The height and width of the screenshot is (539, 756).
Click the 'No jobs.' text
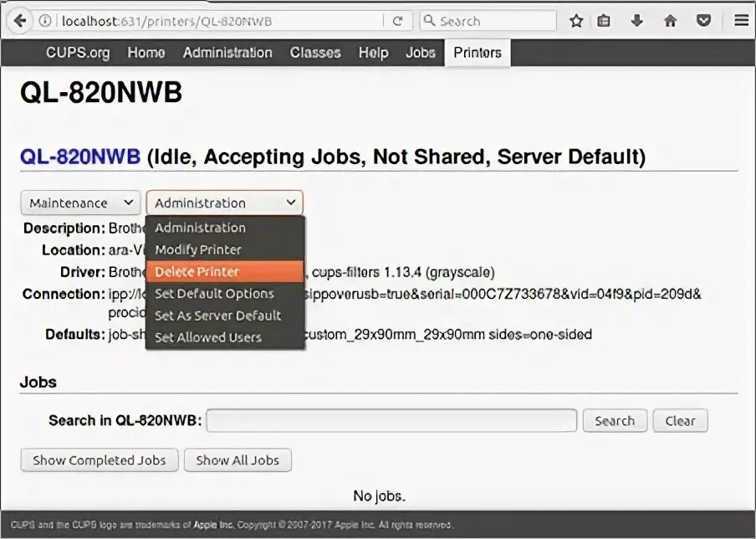379,496
